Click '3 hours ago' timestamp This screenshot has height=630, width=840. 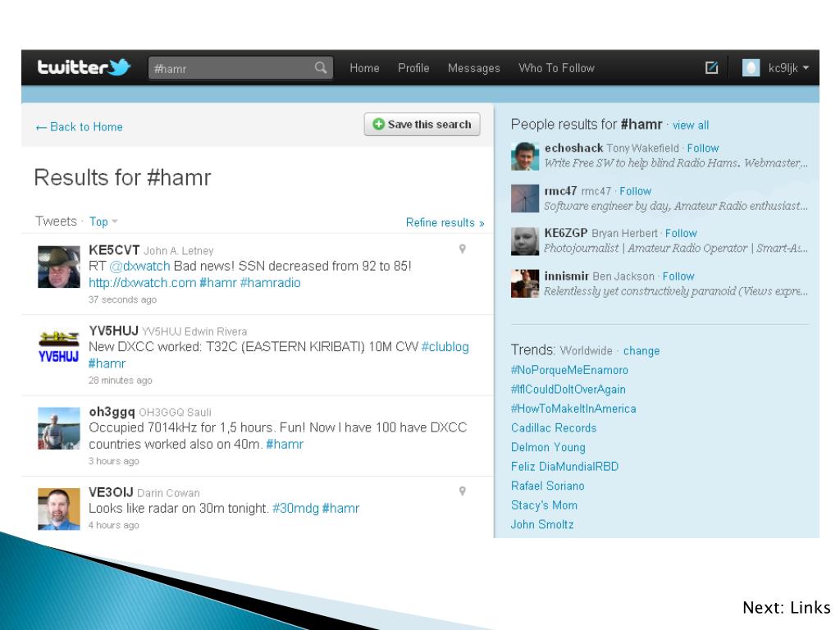113,461
